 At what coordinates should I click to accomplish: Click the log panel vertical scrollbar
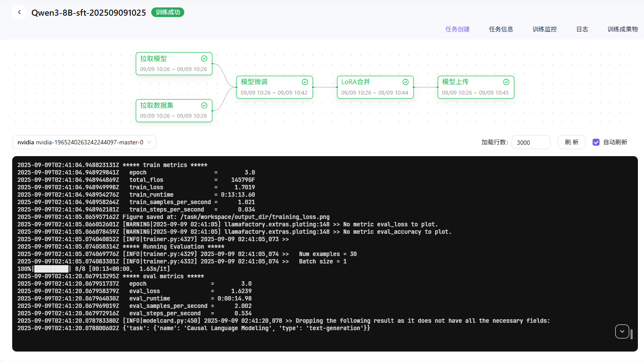(631, 334)
